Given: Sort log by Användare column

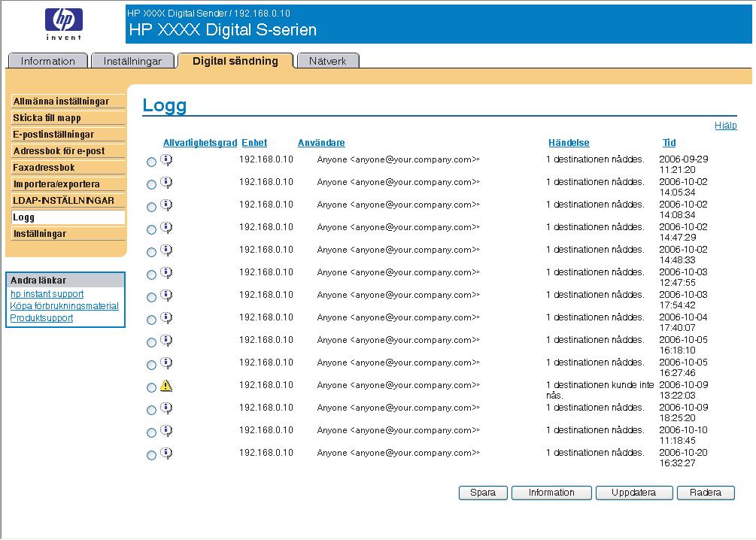Looking at the screenshot, I should (321, 143).
